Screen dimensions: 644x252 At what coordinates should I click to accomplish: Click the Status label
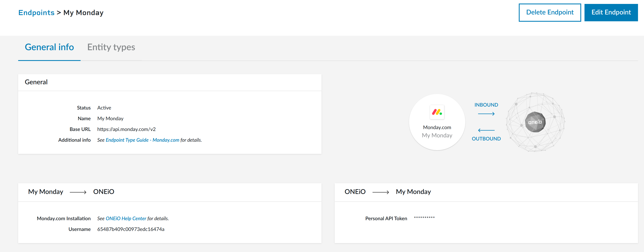(x=83, y=108)
